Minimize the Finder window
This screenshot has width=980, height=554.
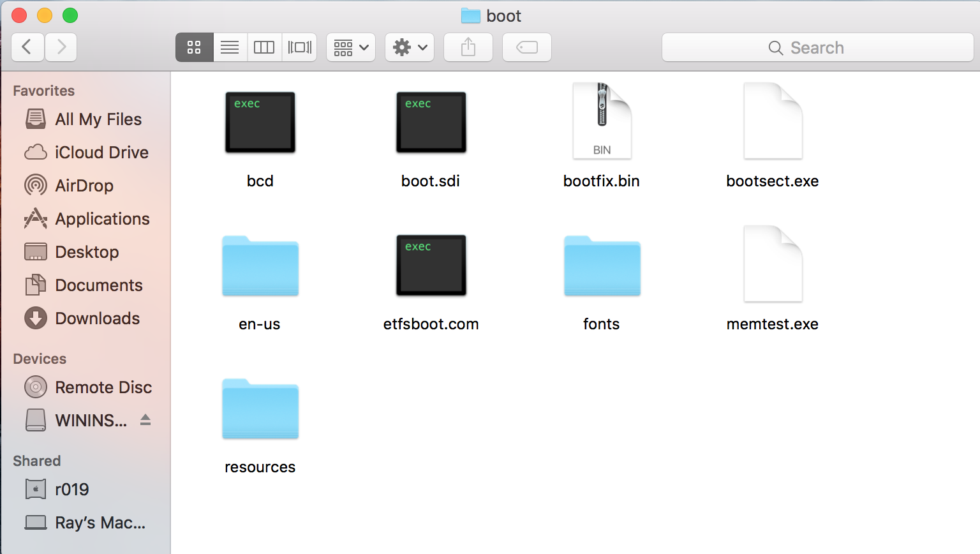(x=45, y=15)
